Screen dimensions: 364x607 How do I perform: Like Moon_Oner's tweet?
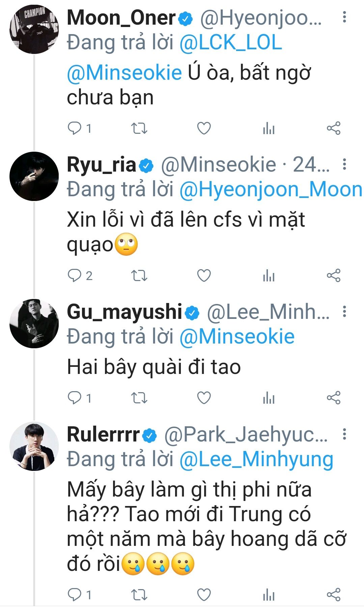coord(204,128)
